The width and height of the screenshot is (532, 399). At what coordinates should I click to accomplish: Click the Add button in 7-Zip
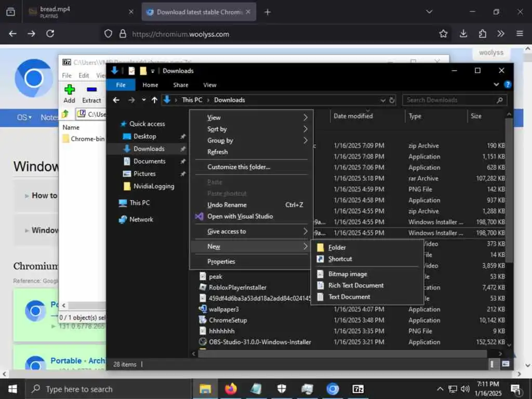tap(69, 94)
